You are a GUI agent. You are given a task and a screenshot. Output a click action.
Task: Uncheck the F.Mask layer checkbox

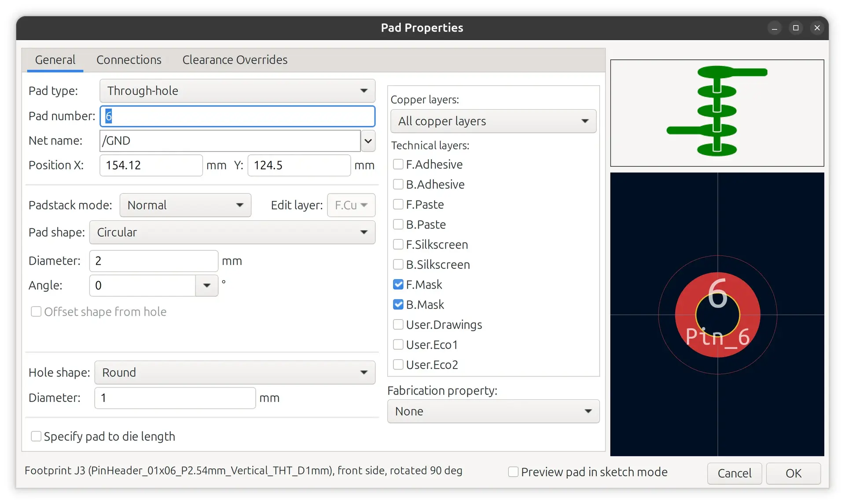click(x=398, y=285)
